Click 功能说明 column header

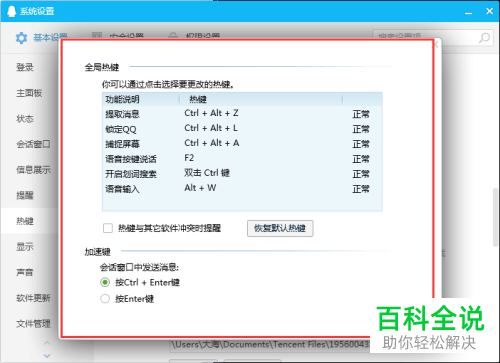[x=141, y=99]
